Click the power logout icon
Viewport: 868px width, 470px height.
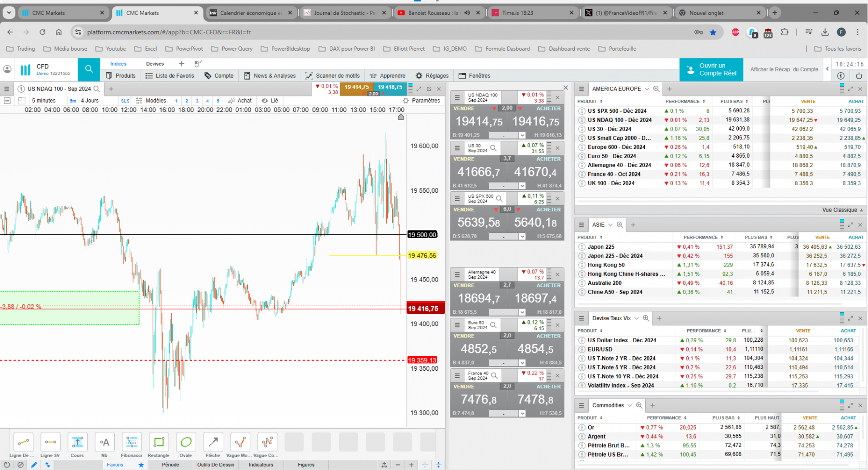click(858, 76)
